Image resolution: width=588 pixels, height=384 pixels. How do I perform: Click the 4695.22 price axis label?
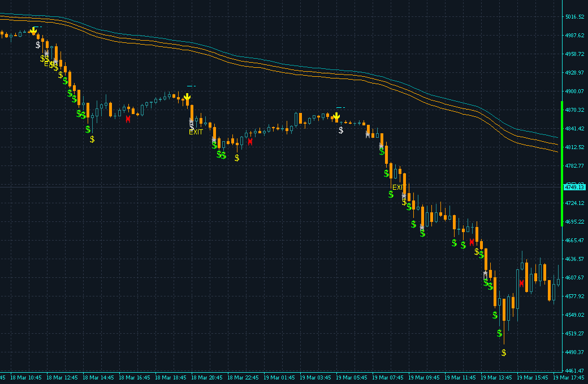[x=575, y=222]
